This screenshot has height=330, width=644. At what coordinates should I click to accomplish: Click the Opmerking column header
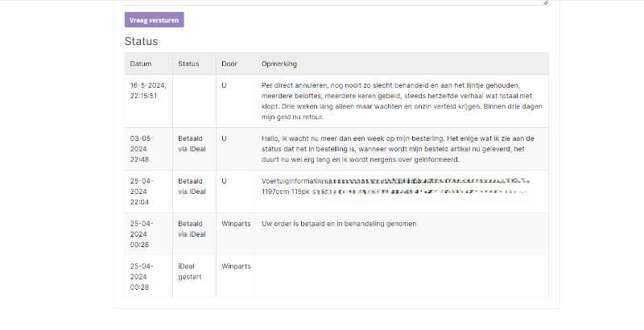[x=279, y=64]
